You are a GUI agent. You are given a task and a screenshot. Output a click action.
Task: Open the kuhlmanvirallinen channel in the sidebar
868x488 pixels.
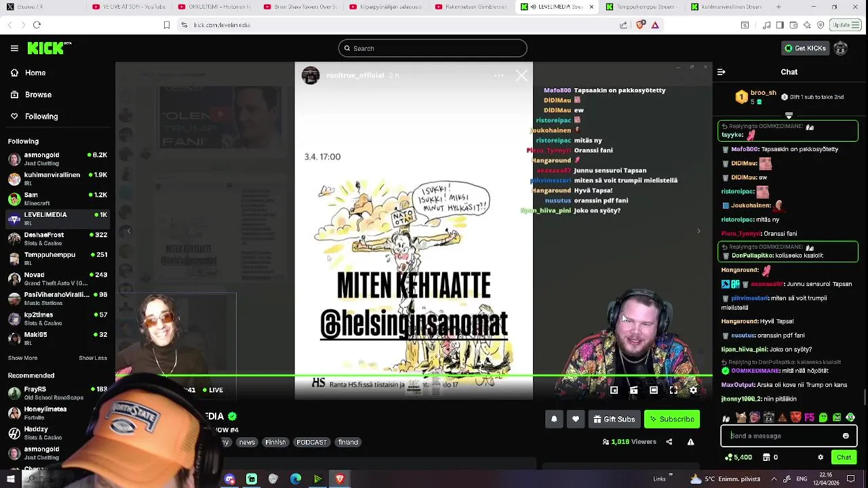[x=57, y=179]
